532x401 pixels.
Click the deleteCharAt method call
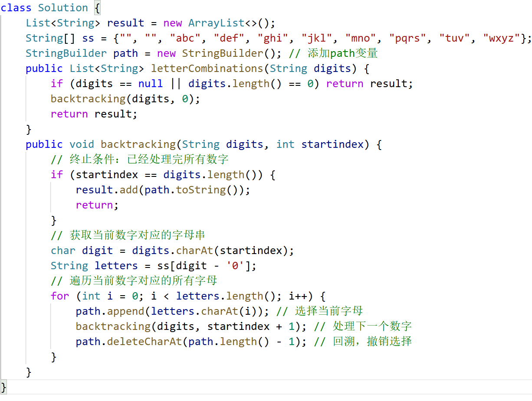[x=144, y=342]
